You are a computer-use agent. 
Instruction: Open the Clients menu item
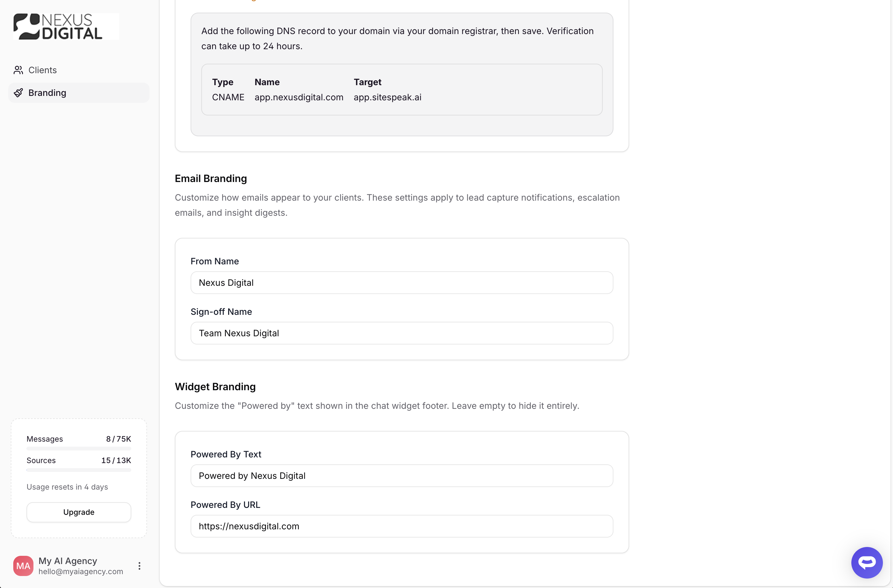click(x=42, y=70)
